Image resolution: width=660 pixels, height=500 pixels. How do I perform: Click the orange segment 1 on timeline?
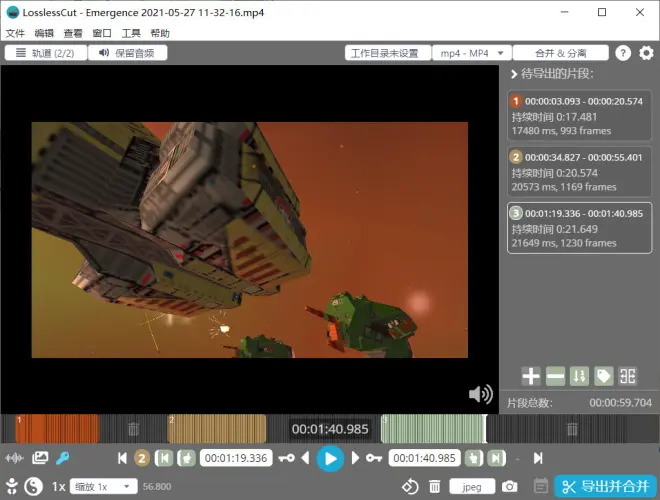click(x=57, y=429)
